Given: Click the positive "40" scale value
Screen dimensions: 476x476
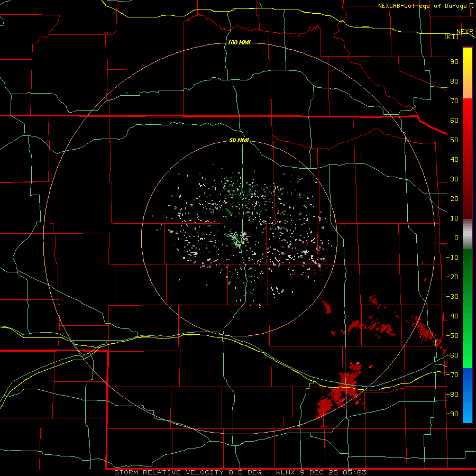Looking at the screenshot, I should (x=454, y=159).
